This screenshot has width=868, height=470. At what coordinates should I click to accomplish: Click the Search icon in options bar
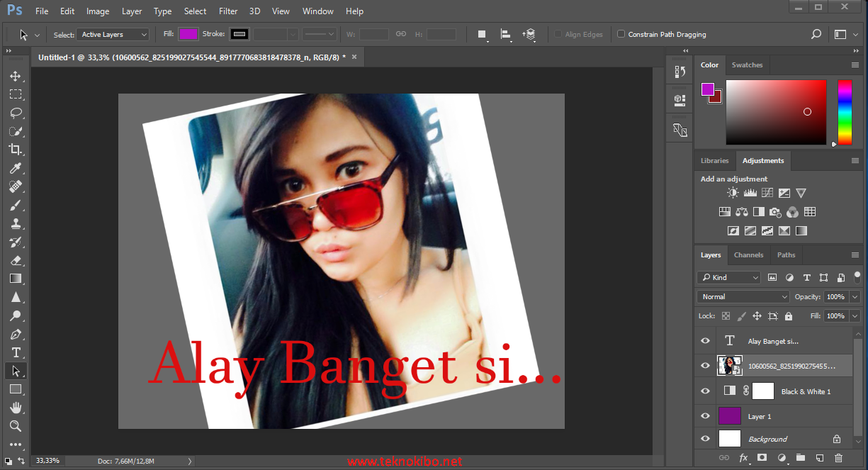tap(816, 34)
